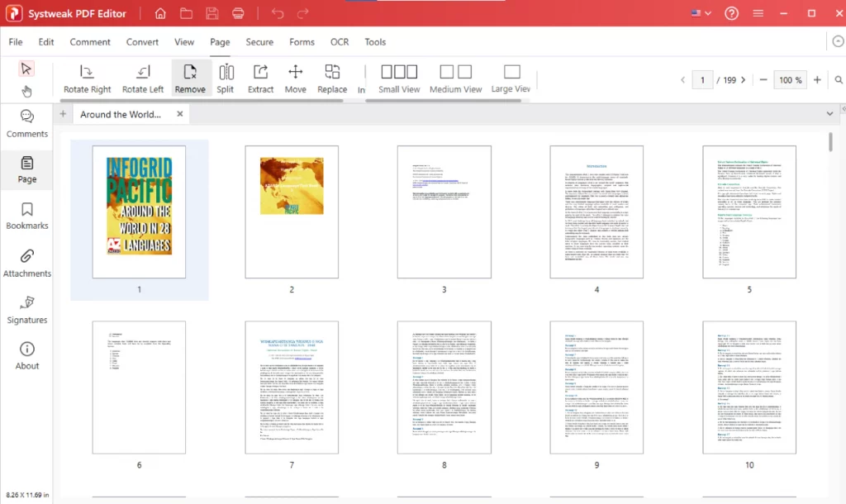This screenshot has height=504, width=846.
Task: Switch to Small View thumbnails
Action: pyautogui.click(x=399, y=78)
